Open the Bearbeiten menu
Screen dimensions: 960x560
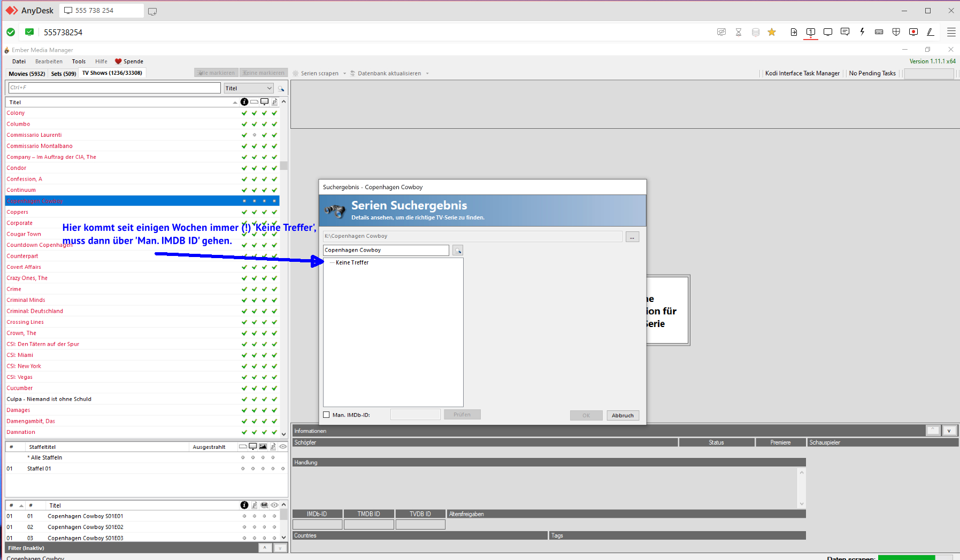[49, 61]
